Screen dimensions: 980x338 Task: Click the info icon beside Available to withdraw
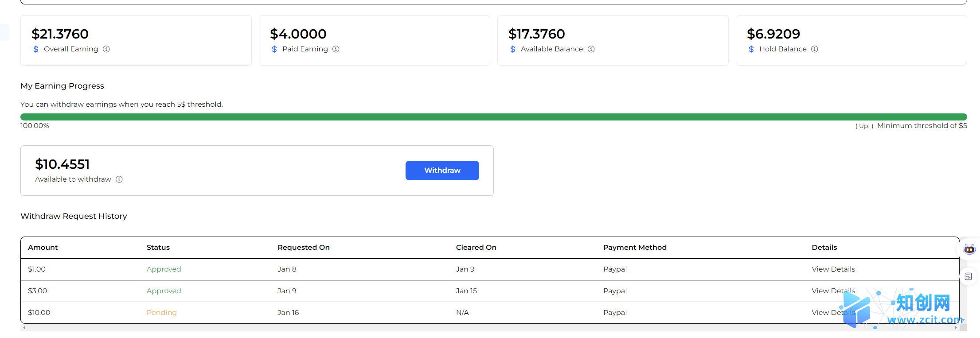[x=119, y=179]
